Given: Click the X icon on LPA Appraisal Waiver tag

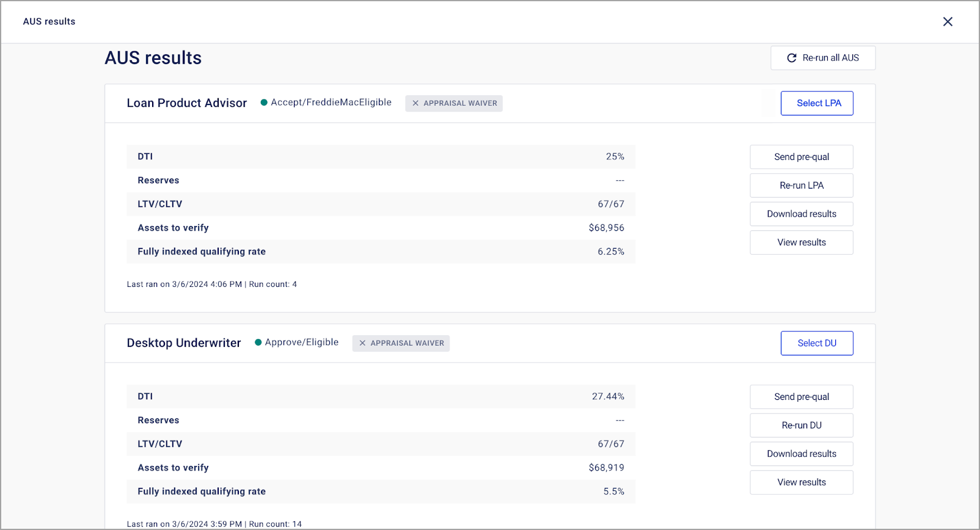Looking at the screenshot, I should coord(415,103).
